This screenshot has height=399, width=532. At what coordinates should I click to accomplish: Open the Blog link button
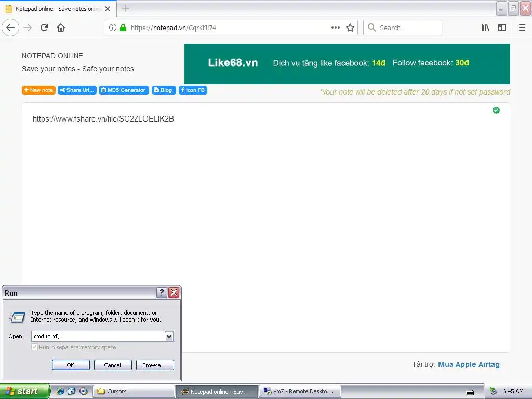click(x=164, y=90)
